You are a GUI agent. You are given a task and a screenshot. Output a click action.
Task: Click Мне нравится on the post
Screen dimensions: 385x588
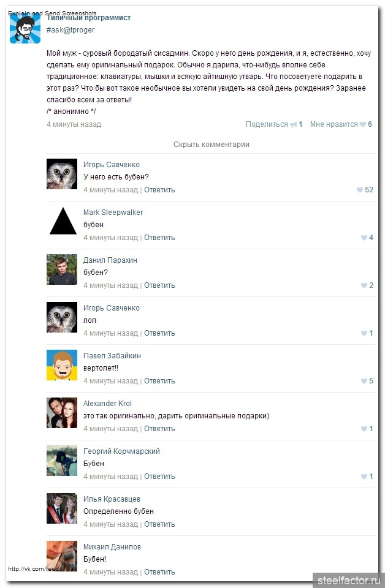(334, 124)
